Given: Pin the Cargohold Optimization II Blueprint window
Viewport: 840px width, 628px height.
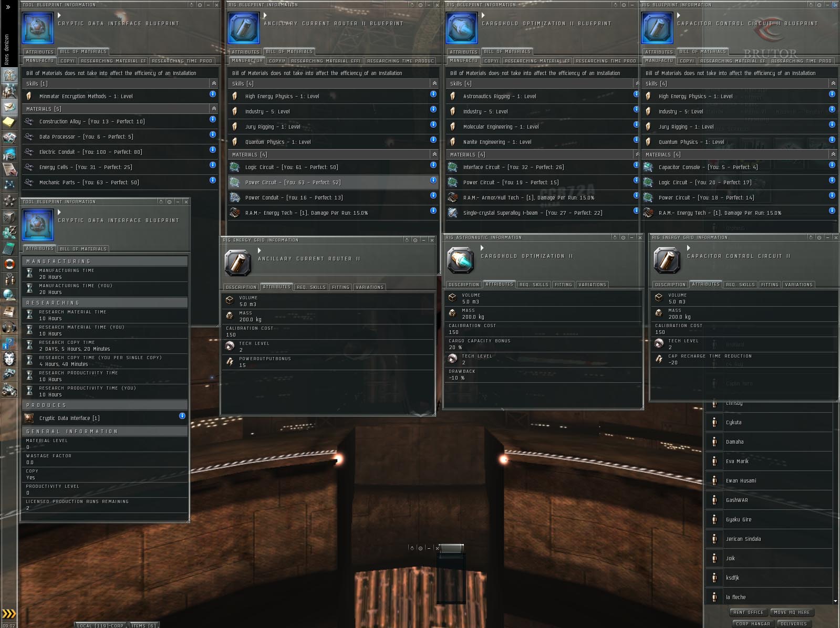Looking at the screenshot, I should 624,5.
